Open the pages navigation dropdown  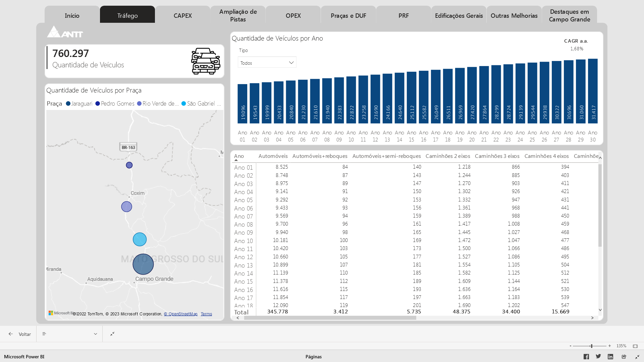[x=69, y=334]
